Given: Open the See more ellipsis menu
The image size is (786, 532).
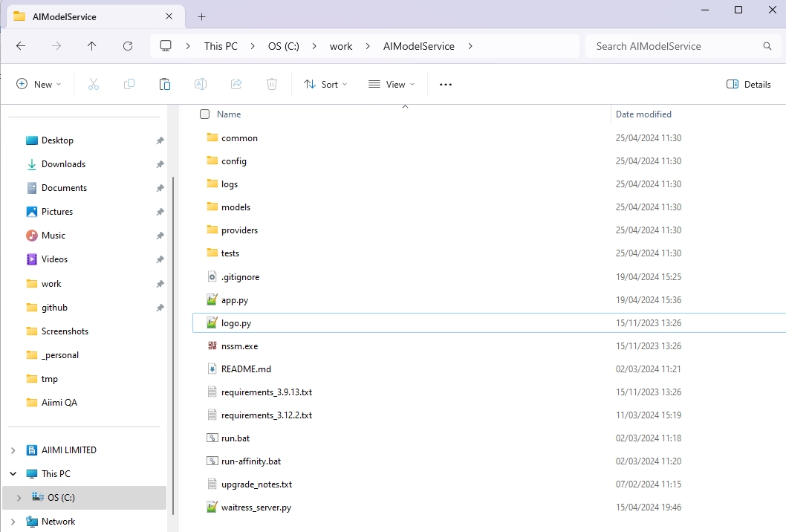Looking at the screenshot, I should pos(446,85).
